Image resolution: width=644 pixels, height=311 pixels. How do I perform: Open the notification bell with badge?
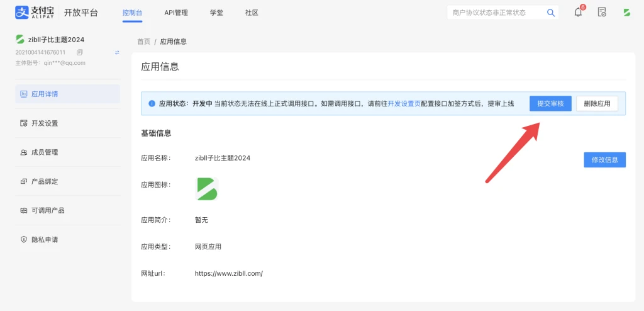[x=578, y=12]
